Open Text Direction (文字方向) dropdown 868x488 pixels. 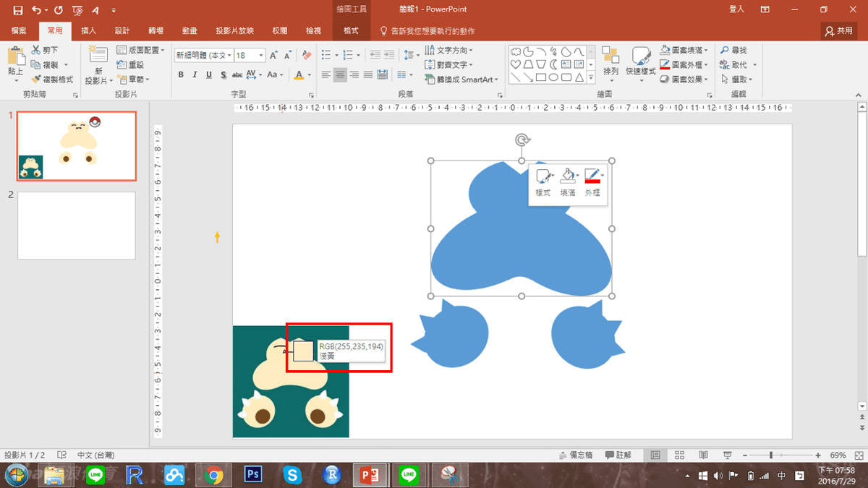coord(449,51)
